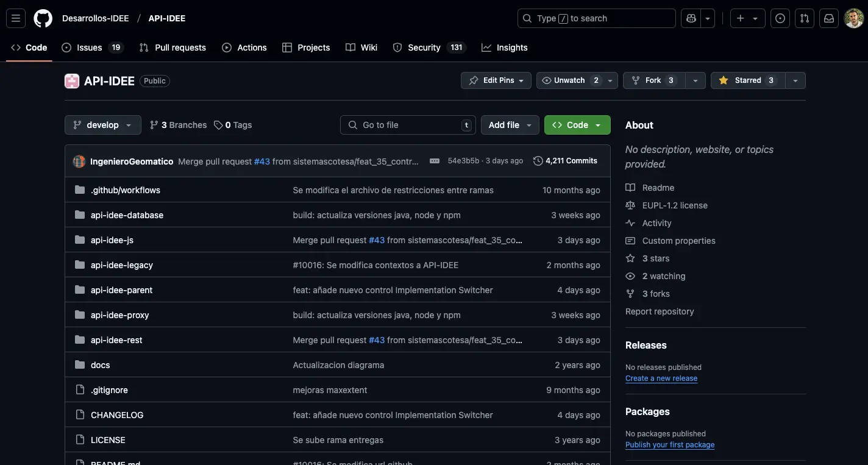Go to GitHub home via the Octocat logo
This screenshot has height=465, width=868.
[43, 18]
